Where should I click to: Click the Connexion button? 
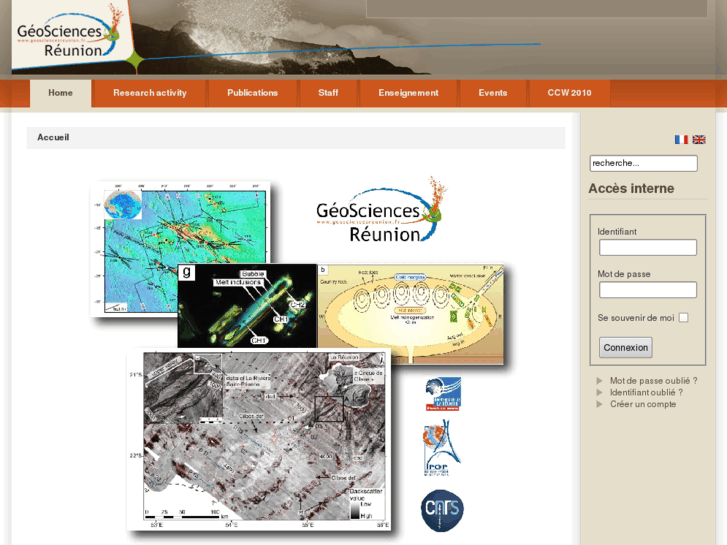625,347
